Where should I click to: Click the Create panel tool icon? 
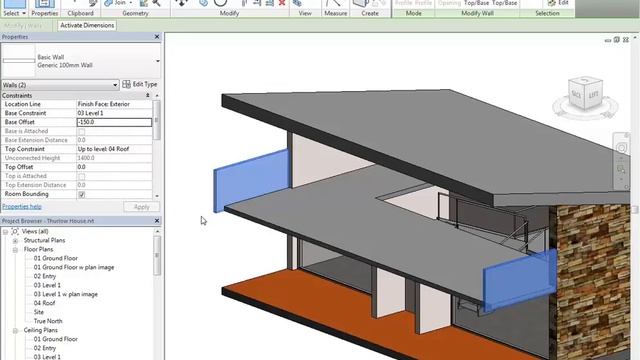tap(361, 3)
